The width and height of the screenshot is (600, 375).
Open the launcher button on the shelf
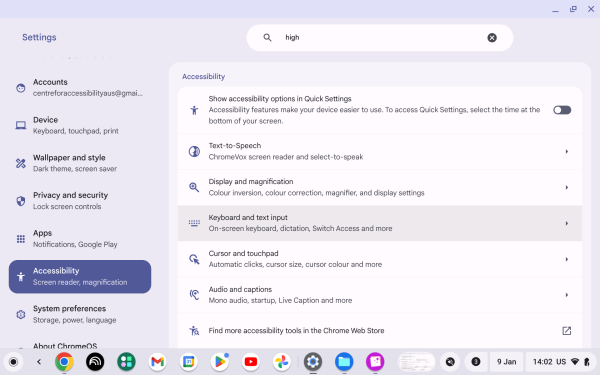tap(13, 362)
